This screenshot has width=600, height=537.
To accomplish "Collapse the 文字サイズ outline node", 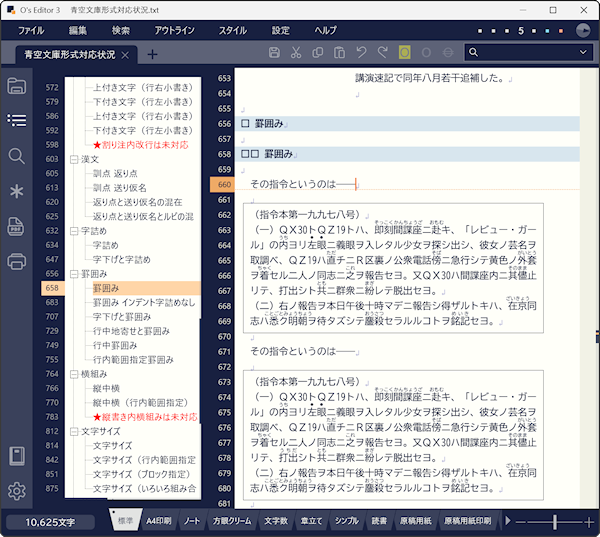I will pos(72,432).
